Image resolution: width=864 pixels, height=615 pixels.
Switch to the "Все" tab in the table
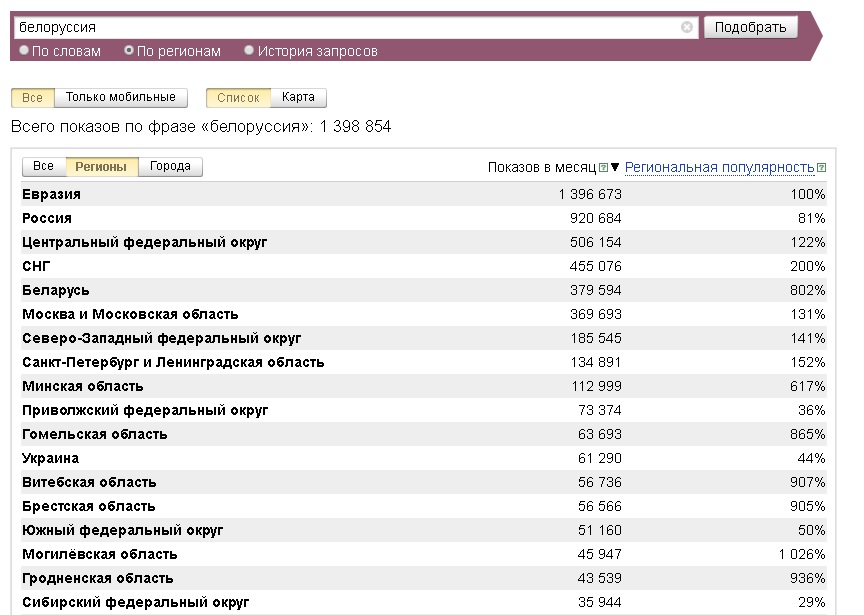click(x=43, y=167)
